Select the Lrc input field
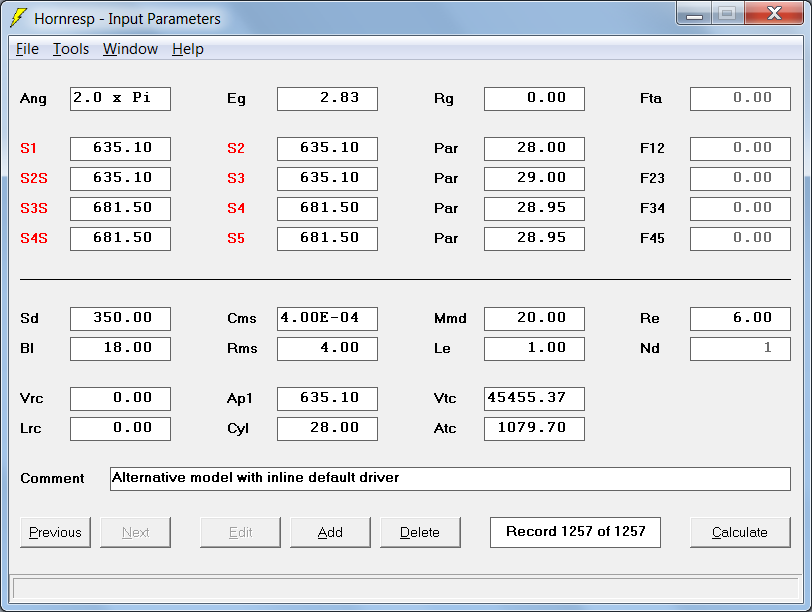Viewport: 812px width, 612px height. (x=120, y=429)
